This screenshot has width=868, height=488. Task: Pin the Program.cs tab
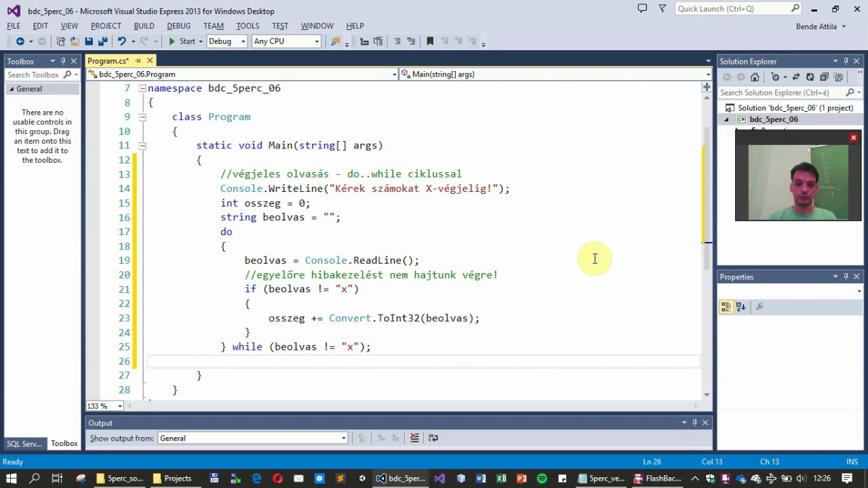(138, 61)
